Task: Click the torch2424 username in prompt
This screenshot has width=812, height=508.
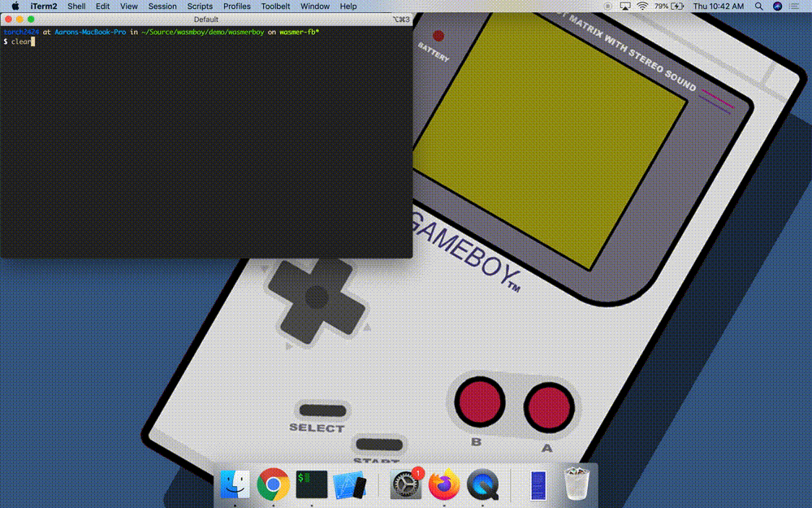Action: (21, 32)
